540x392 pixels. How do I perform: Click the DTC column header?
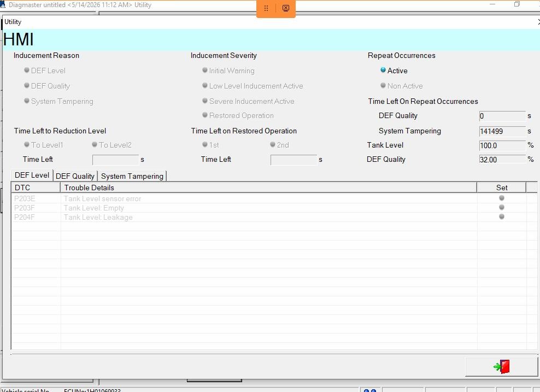(36, 188)
